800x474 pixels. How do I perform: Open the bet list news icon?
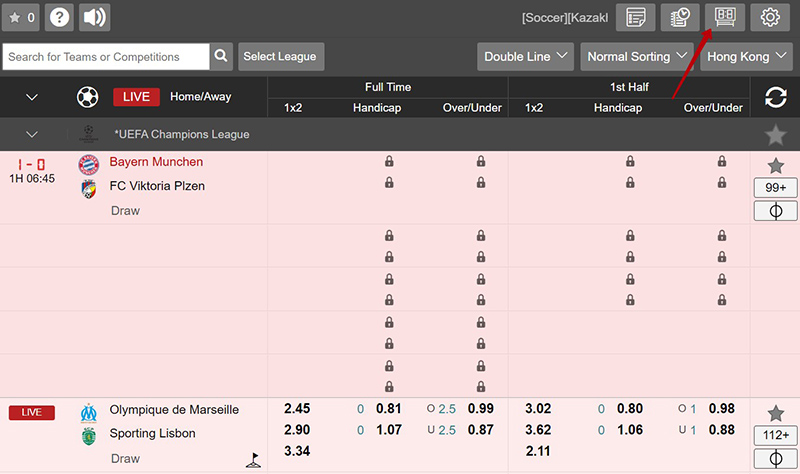636,18
